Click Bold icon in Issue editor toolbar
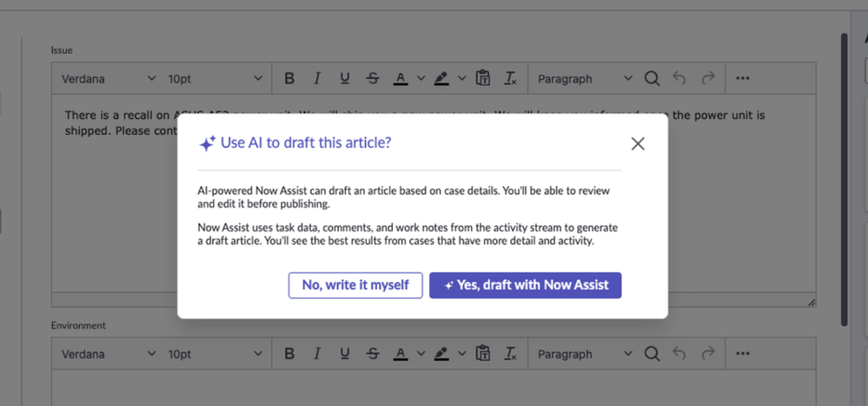 click(289, 78)
